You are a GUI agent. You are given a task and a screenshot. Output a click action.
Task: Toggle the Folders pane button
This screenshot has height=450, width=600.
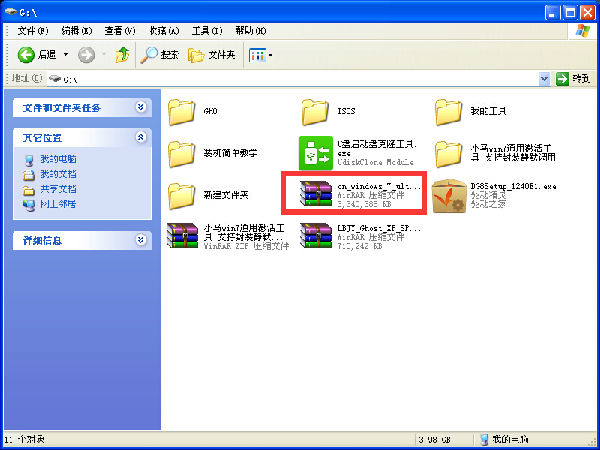[x=208, y=54]
